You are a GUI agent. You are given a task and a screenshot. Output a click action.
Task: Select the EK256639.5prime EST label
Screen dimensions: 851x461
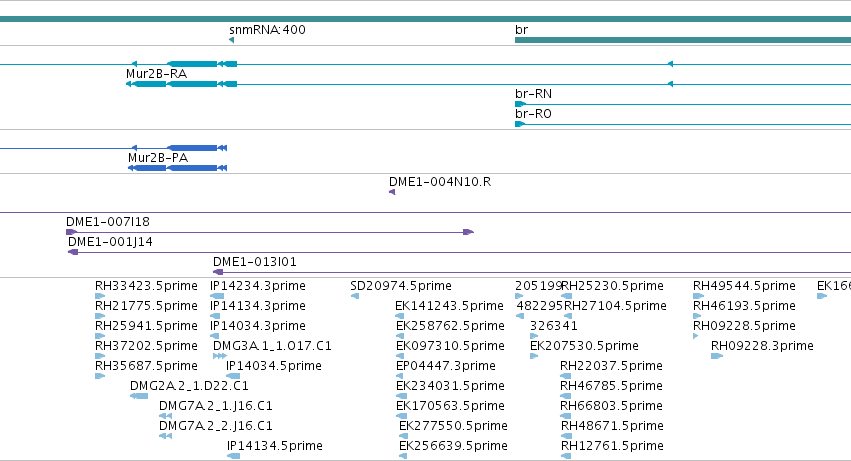pos(453,446)
